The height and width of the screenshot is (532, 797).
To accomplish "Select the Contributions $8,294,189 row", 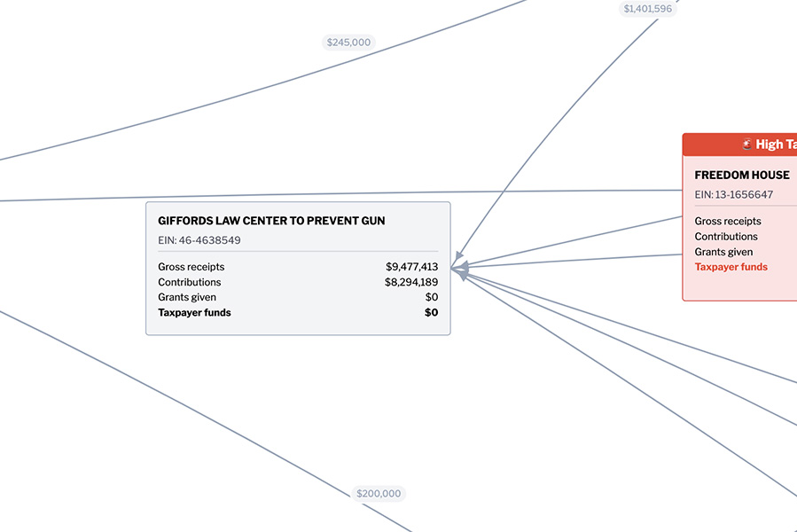I will pos(297,282).
